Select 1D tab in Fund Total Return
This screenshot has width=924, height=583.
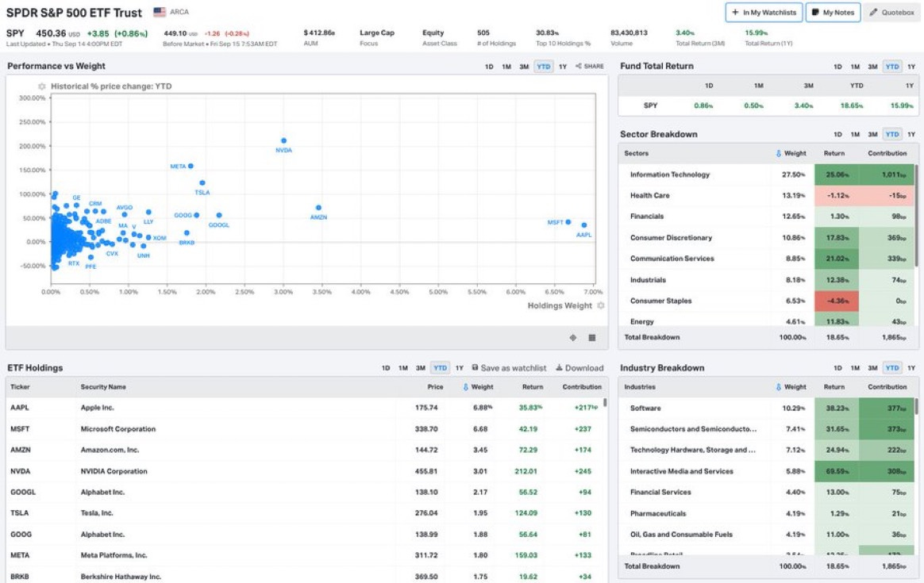(x=838, y=67)
